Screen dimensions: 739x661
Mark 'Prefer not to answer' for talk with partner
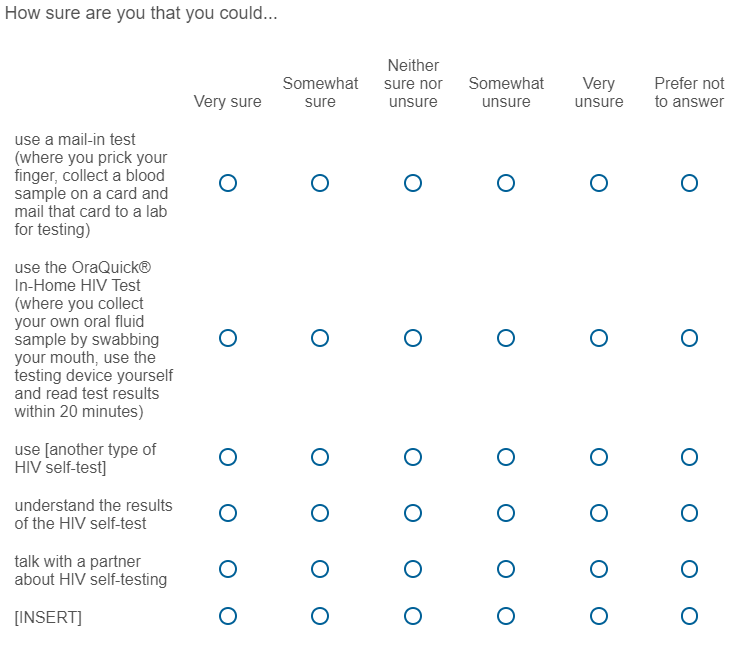[689, 569]
